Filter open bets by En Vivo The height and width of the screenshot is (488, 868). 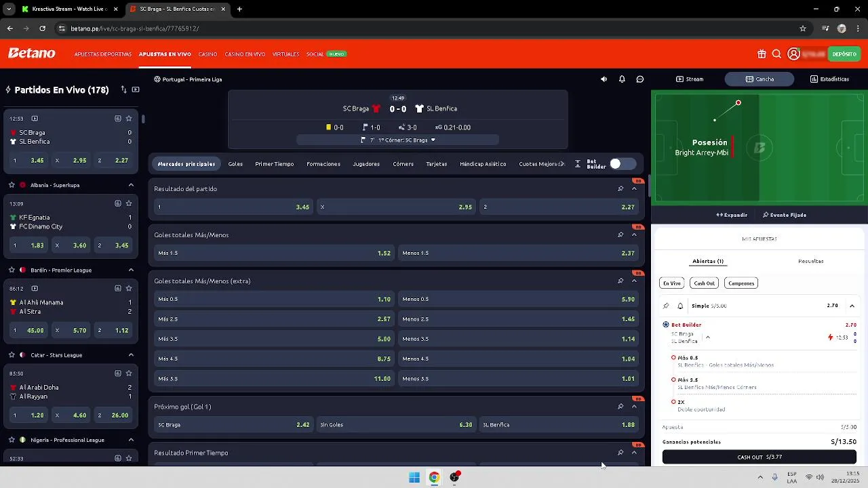672,283
